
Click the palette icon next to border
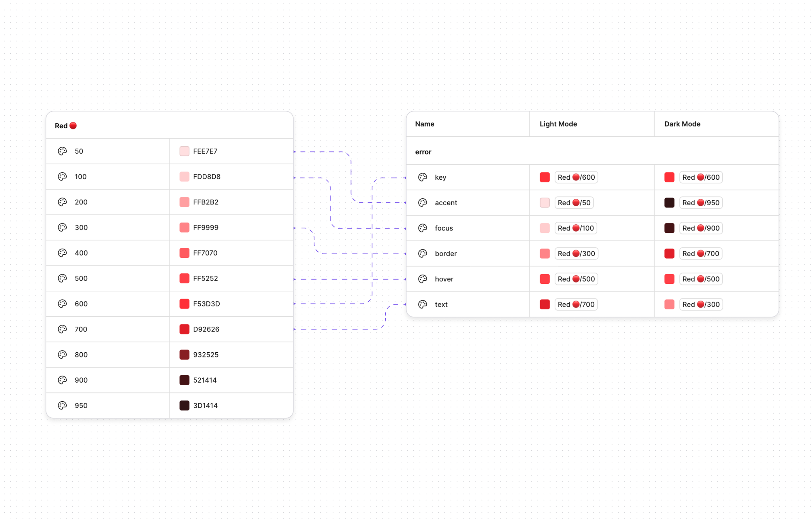pos(423,254)
